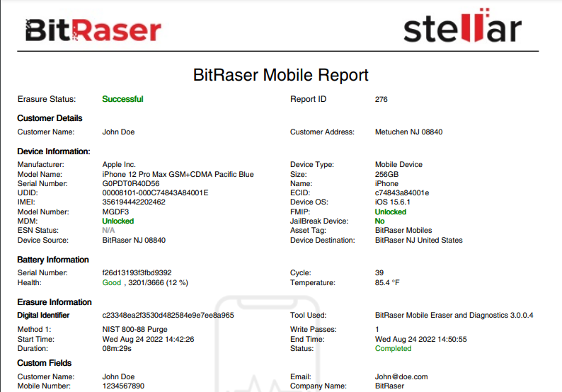This screenshot has height=392, width=562.
Task: Click the ESN Status N/A value
Action: [108, 231]
